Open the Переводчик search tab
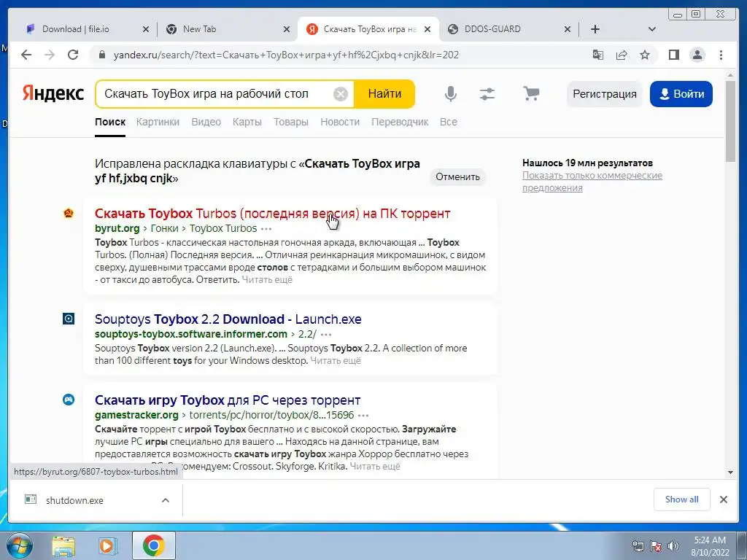Viewport: 747px width, 560px height. 400,122
